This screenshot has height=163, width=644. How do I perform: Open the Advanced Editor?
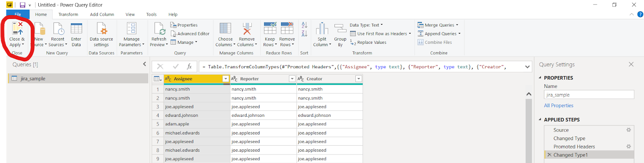point(190,34)
